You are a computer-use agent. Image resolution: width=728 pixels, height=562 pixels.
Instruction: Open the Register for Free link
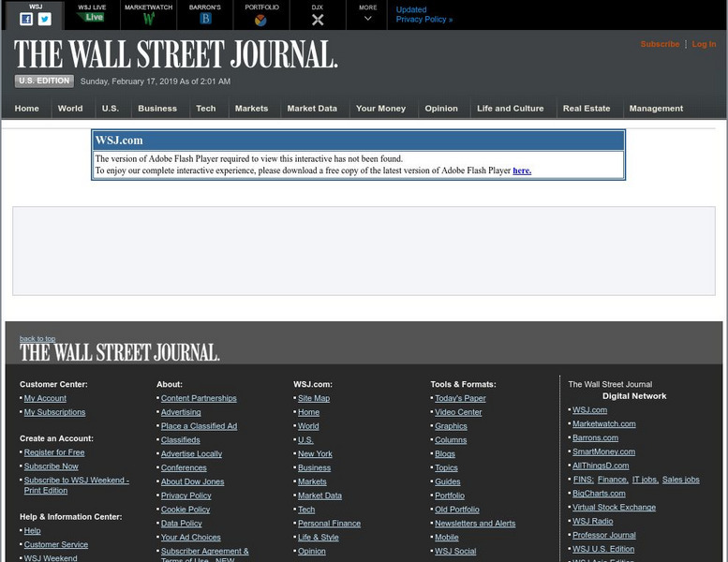[54, 452]
